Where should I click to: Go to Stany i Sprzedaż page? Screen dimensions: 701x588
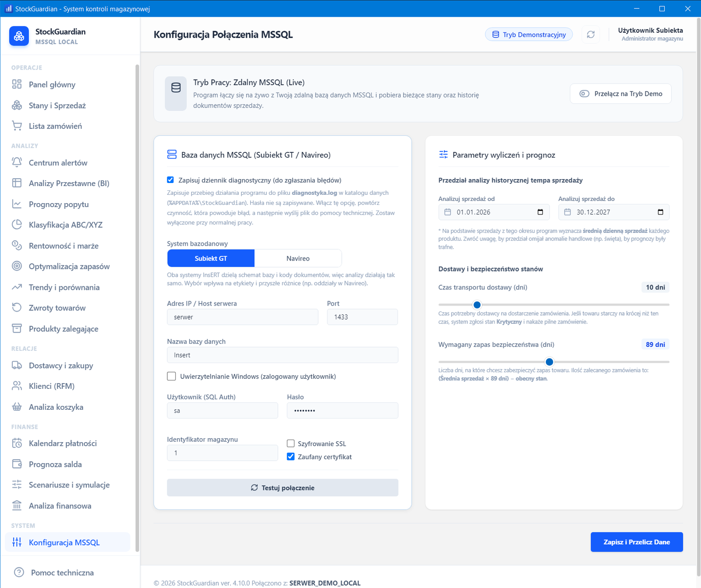coord(68,106)
